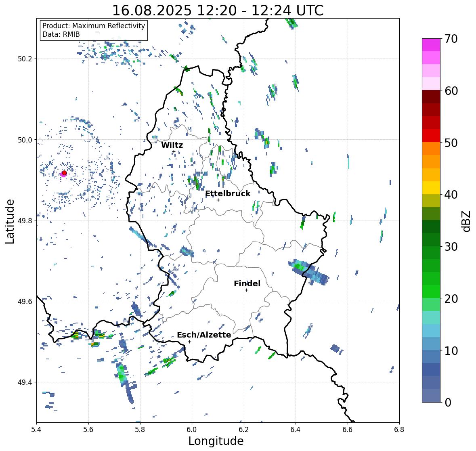This screenshot has width=476, height=451.
Task: Click the 50.2 latitude tick label
Action: (x=25, y=59)
